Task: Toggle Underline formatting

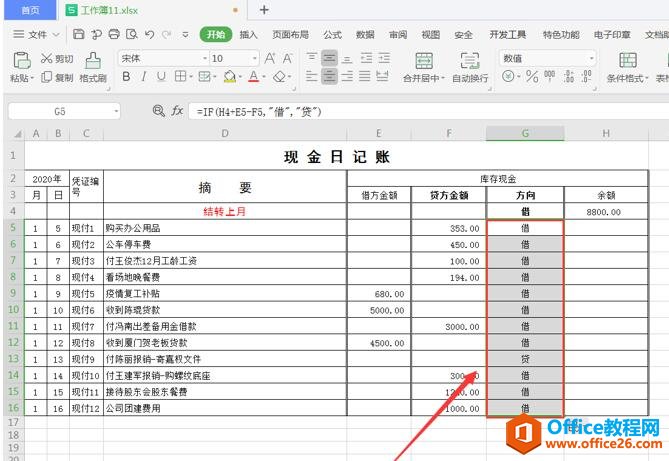Action: (x=162, y=77)
